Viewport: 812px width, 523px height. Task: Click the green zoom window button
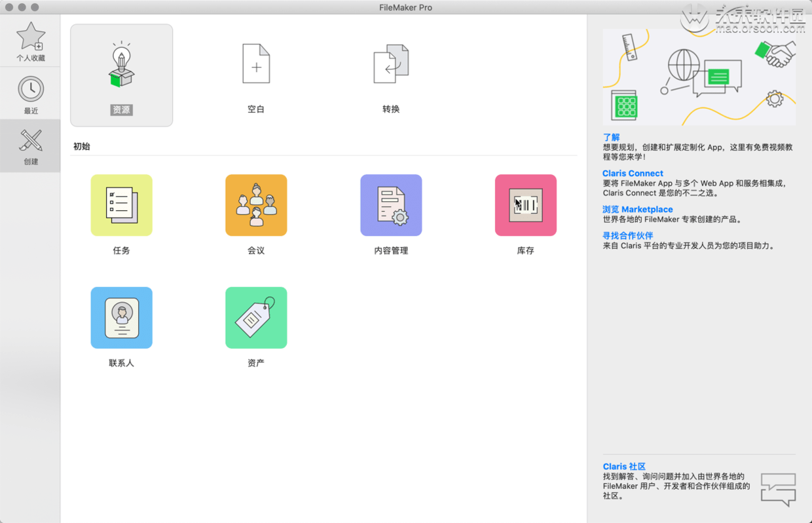tap(35, 7)
